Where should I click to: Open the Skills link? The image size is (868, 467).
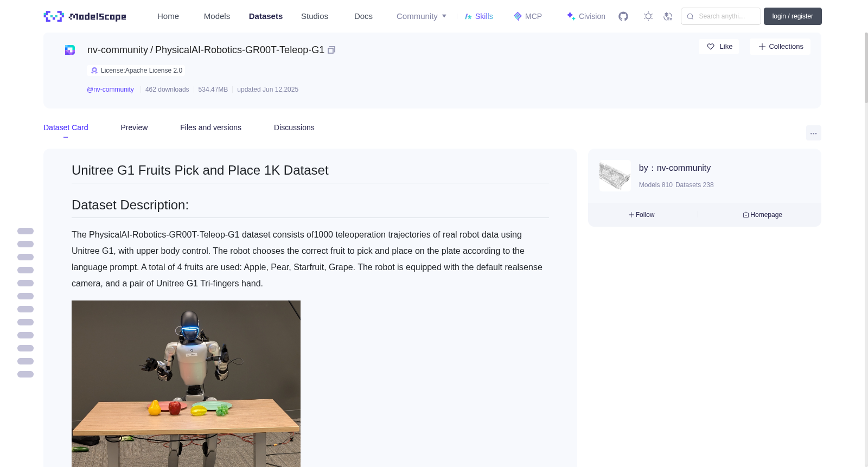click(x=479, y=16)
